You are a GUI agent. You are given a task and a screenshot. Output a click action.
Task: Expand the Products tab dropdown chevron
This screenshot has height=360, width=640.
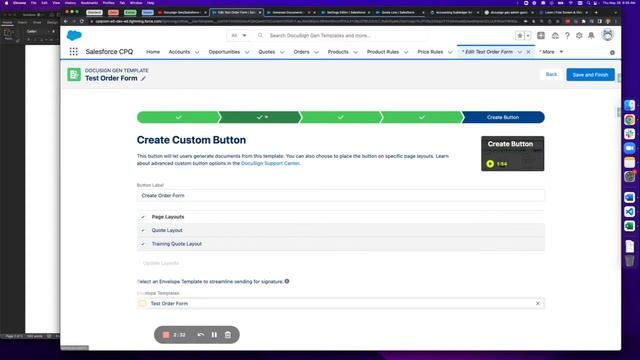tap(356, 52)
